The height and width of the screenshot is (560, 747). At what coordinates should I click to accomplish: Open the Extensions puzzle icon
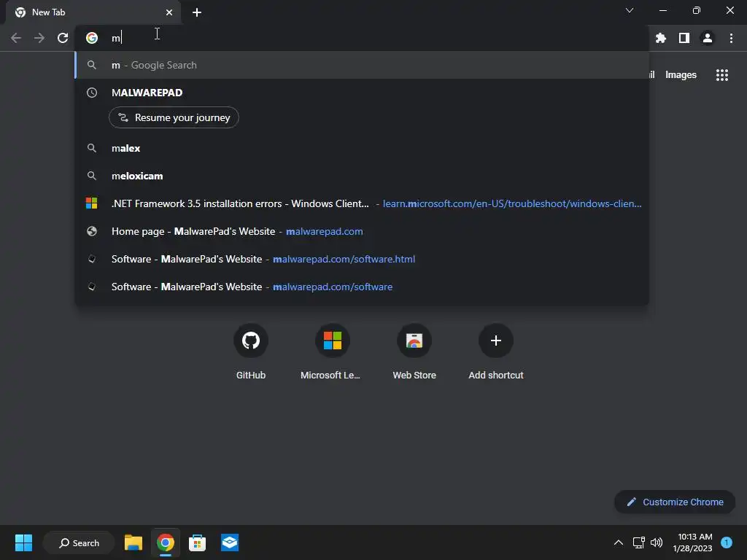coord(661,38)
